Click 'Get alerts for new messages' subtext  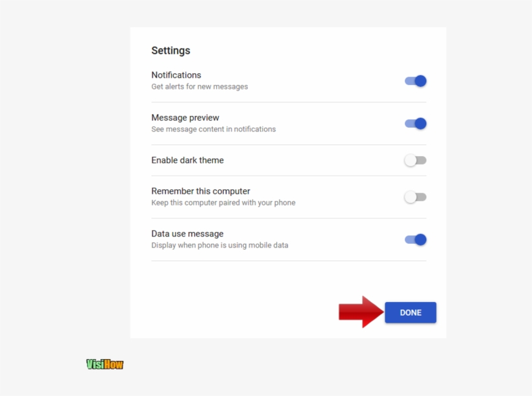(200, 86)
